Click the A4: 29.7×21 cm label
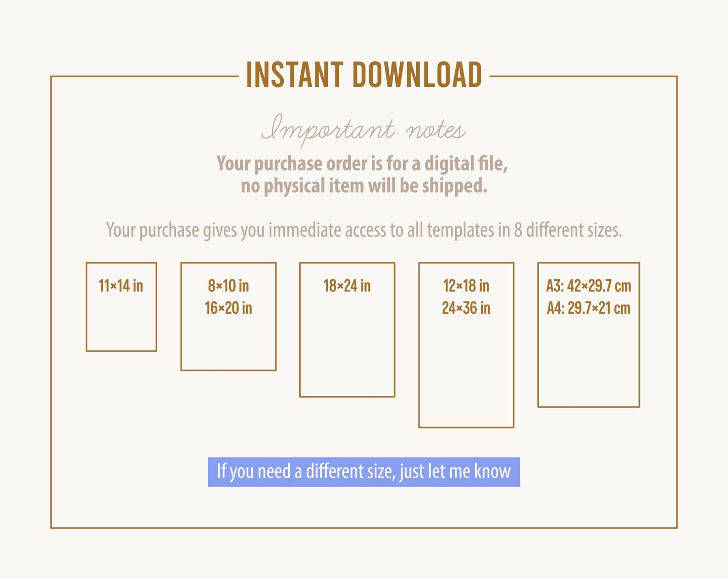Image resolution: width=728 pixels, height=579 pixels. pyautogui.click(x=589, y=308)
